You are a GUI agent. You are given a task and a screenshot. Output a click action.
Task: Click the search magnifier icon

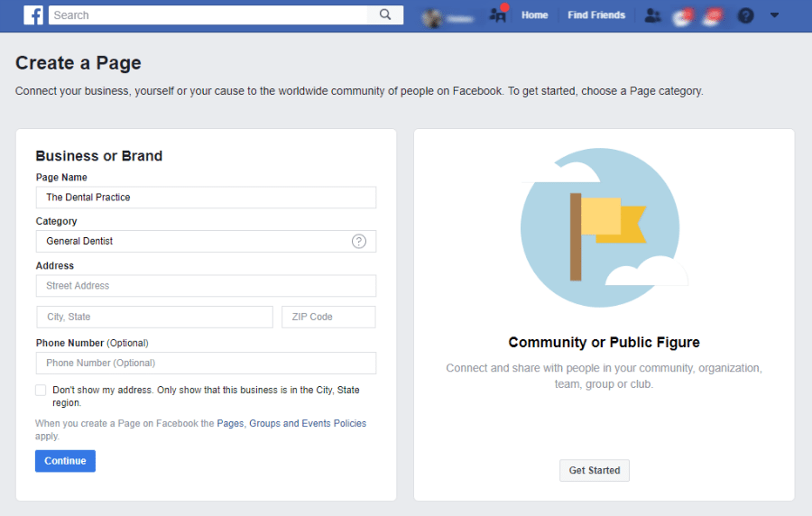click(x=385, y=15)
